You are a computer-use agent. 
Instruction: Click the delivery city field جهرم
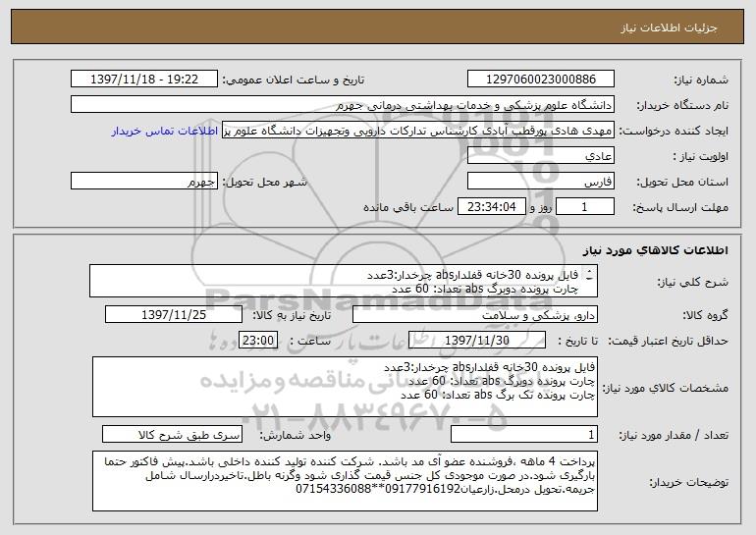pos(144,182)
